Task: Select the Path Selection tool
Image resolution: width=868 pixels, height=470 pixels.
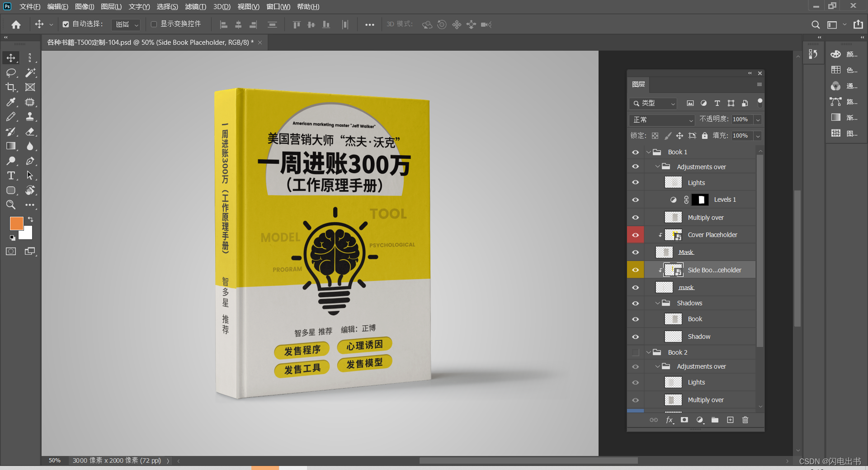Action: coord(30,176)
